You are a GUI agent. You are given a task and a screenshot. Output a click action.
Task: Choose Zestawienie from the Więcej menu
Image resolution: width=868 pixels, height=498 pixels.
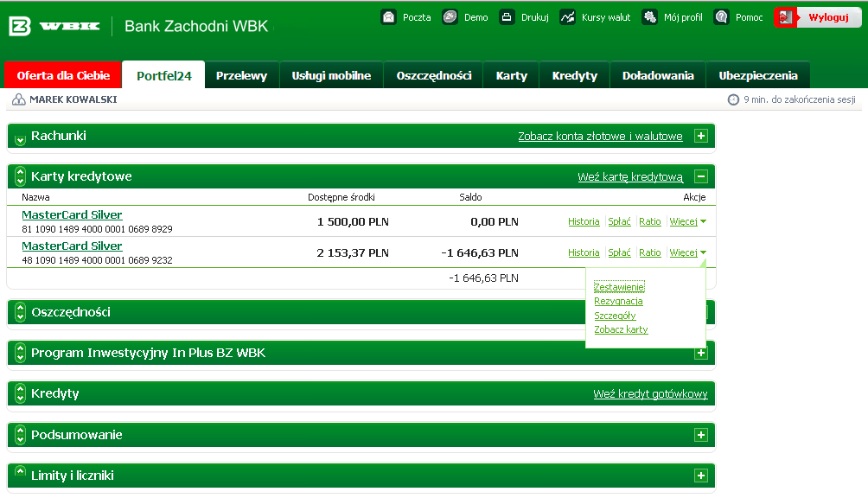[x=619, y=287]
